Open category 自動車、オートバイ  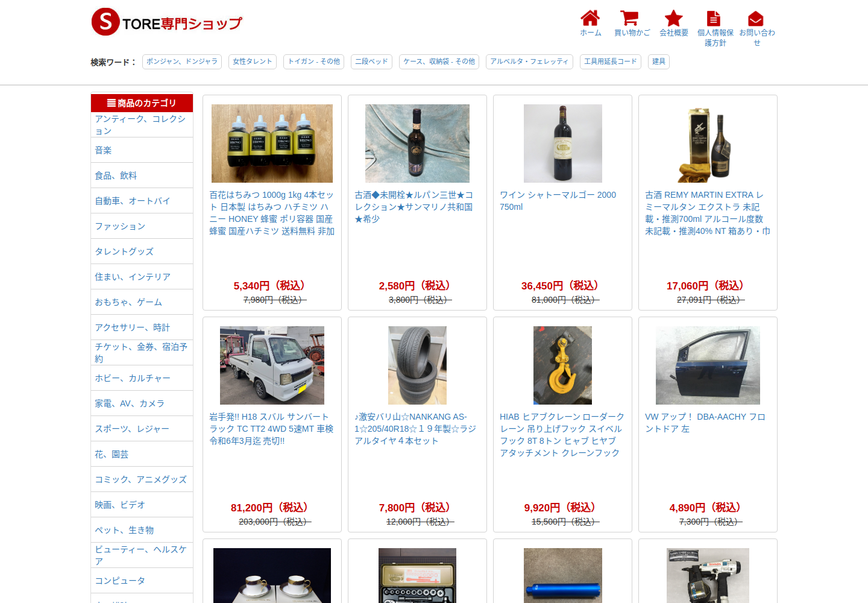click(x=142, y=201)
